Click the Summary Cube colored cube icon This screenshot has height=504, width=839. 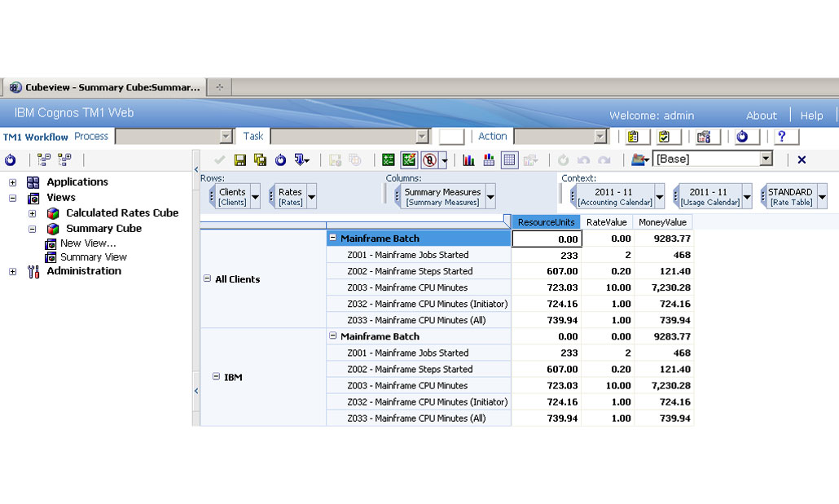pos(53,229)
